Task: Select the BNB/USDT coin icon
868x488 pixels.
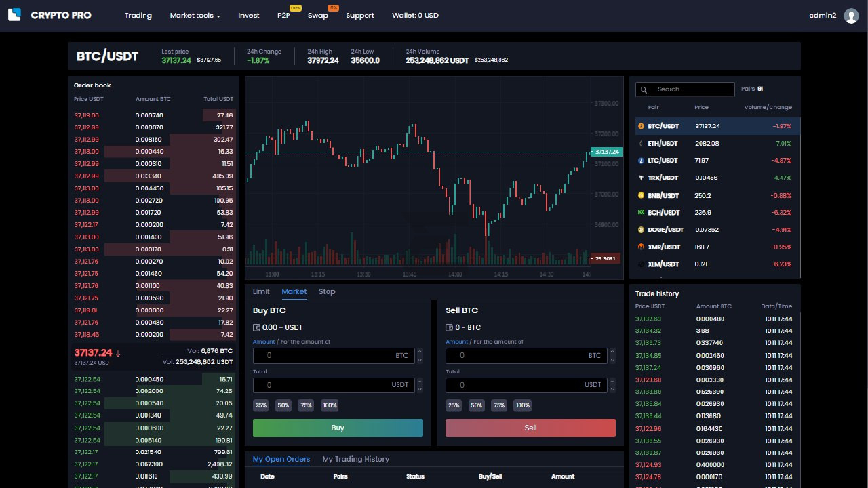Action: [642, 195]
